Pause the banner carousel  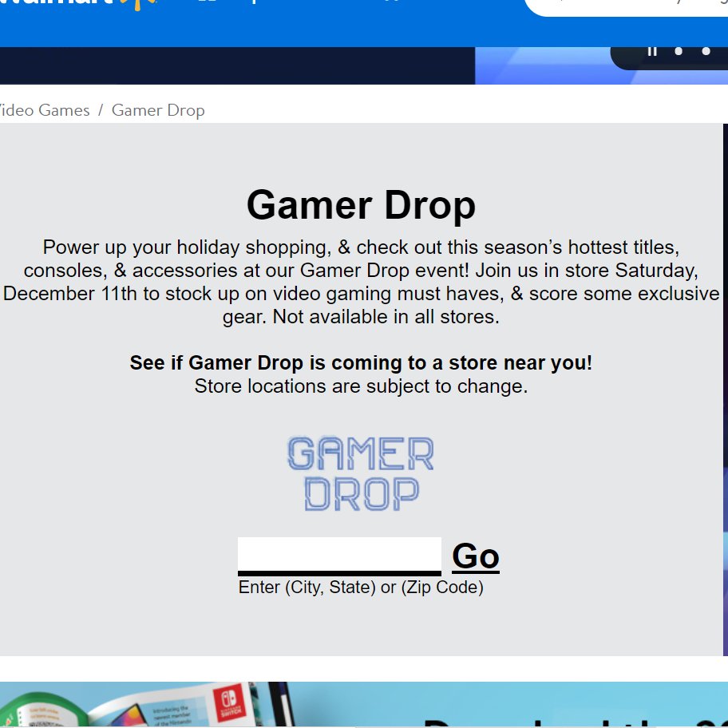click(652, 51)
